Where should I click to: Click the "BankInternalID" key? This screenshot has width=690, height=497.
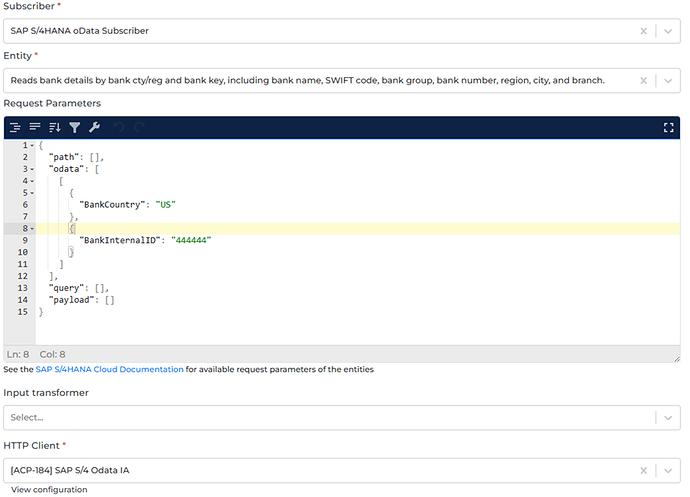click(120, 240)
